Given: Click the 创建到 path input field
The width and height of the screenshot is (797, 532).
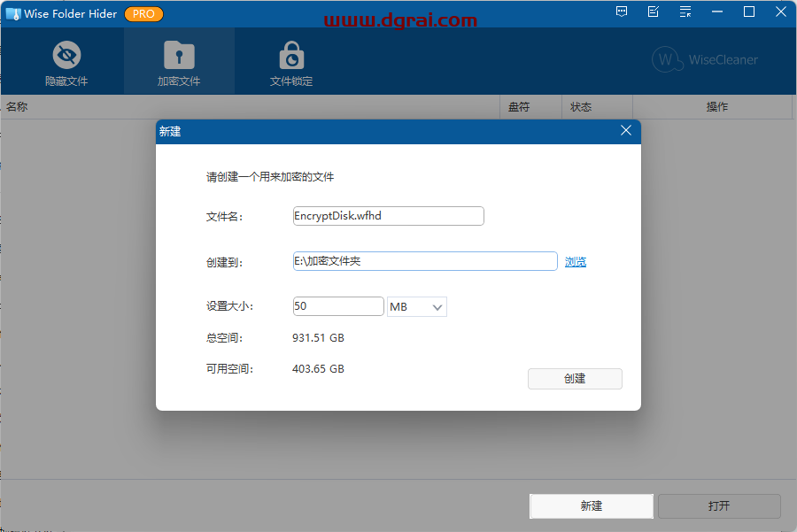Looking at the screenshot, I should tap(425, 261).
